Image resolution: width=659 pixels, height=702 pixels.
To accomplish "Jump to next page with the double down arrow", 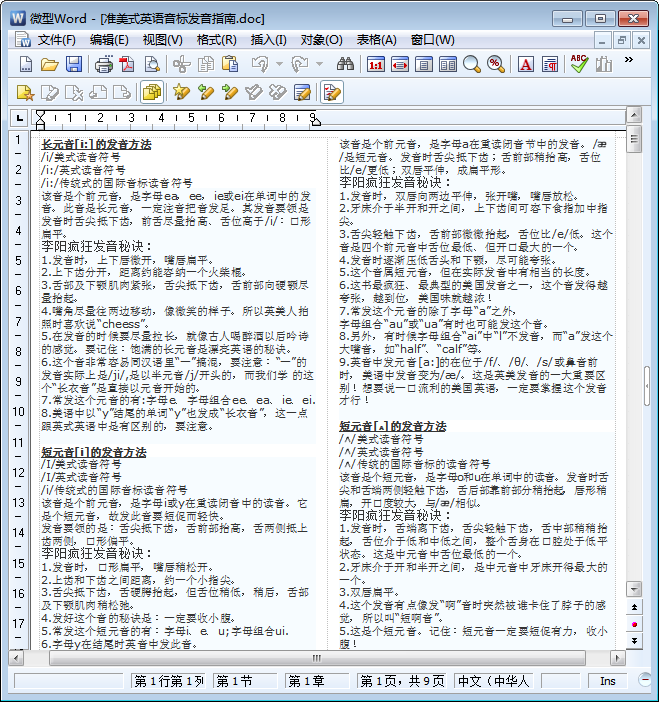I will tap(634, 641).
